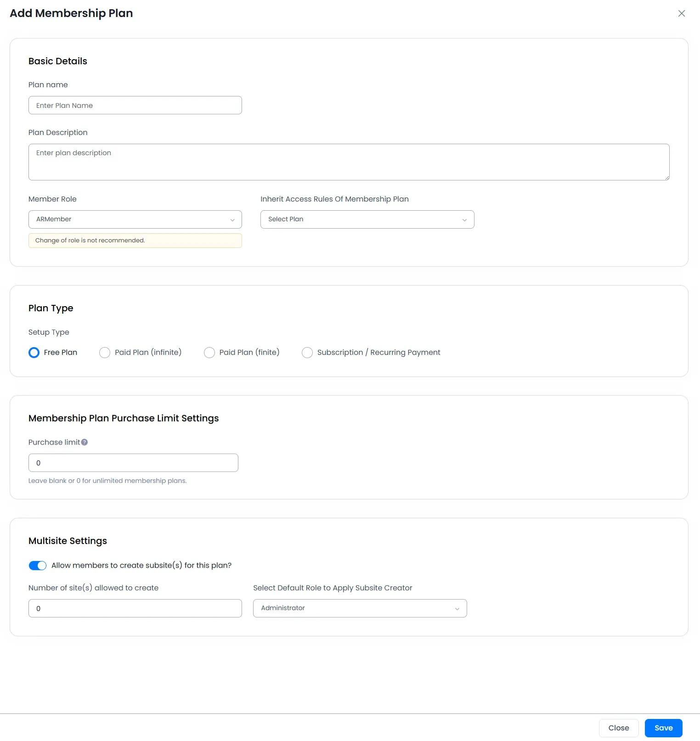Image resolution: width=700 pixels, height=741 pixels.
Task: Click the Purchase limit help question-mark icon
Action: 85,442
